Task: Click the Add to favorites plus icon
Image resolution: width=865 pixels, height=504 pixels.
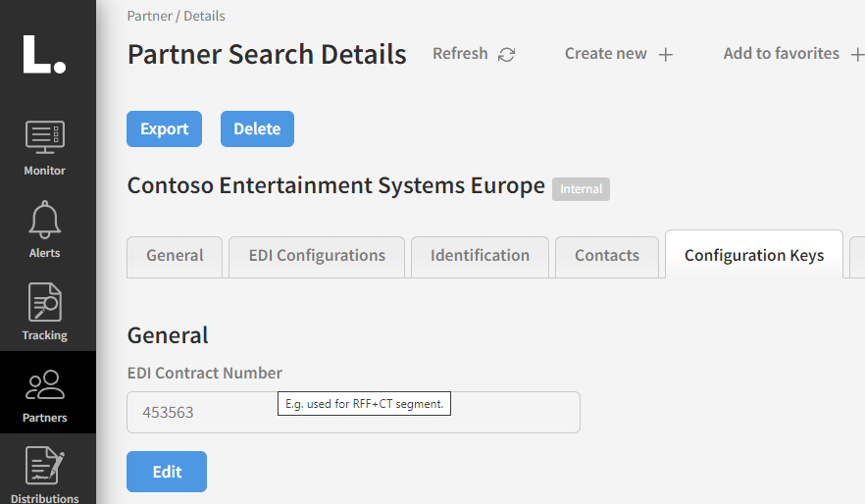Action: pyautogui.click(x=856, y=55)
